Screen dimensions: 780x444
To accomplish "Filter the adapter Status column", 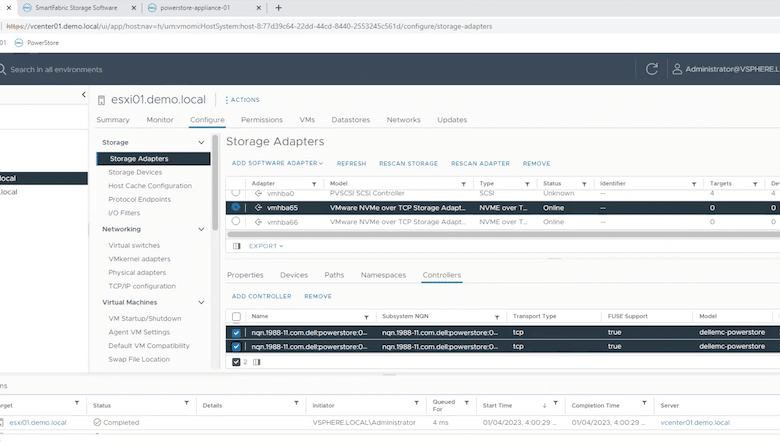I will [584, 184].
